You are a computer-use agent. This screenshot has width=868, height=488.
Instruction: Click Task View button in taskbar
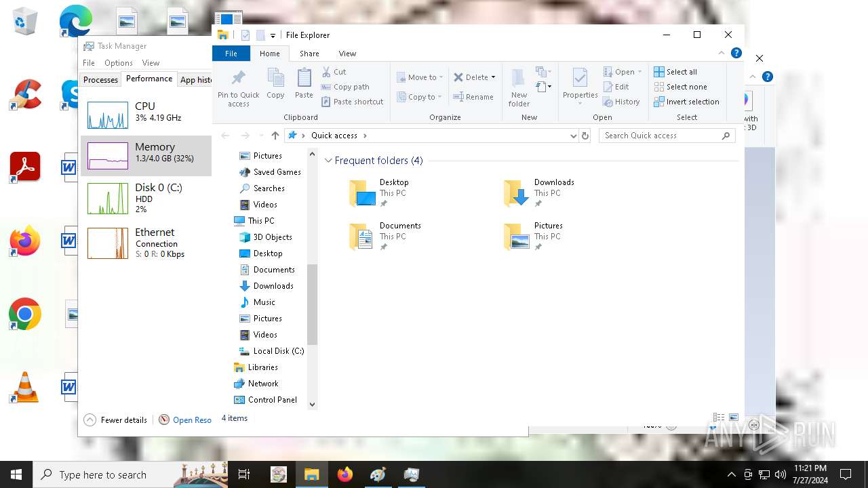coord(244,474)
